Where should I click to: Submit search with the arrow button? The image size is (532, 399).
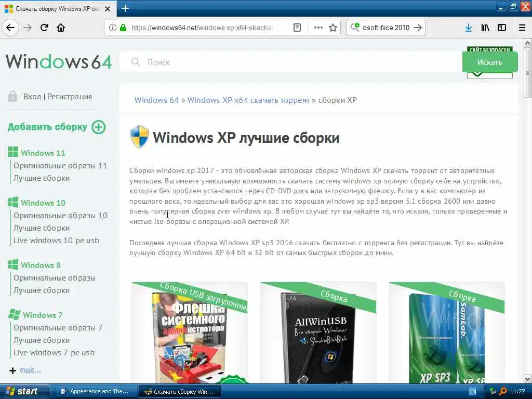[x=418, y=28]
